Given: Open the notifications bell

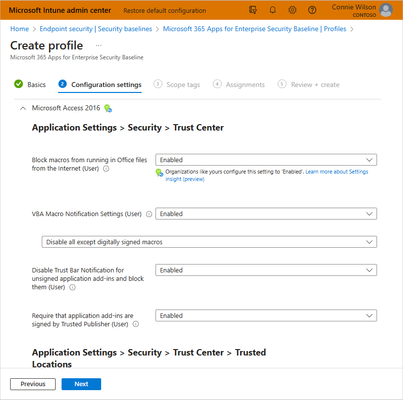Looking at the screenshot, I should [x=273, y=10].
